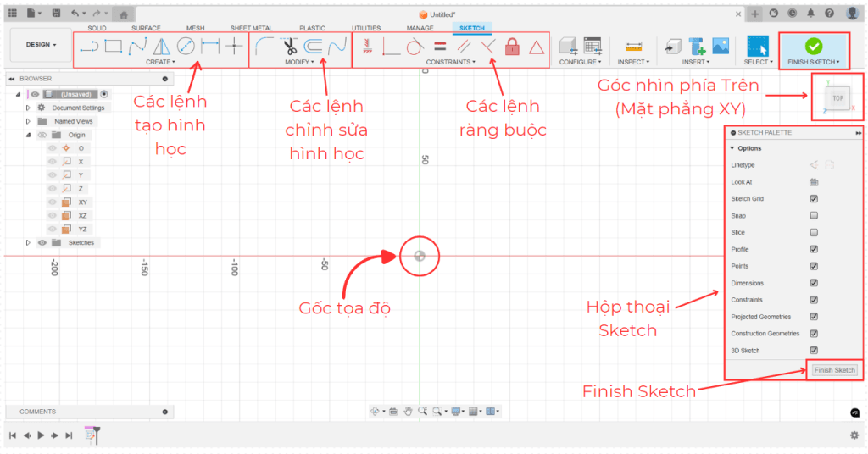
Task: Open the Inspect measure tool
Action: coord(633,47)
